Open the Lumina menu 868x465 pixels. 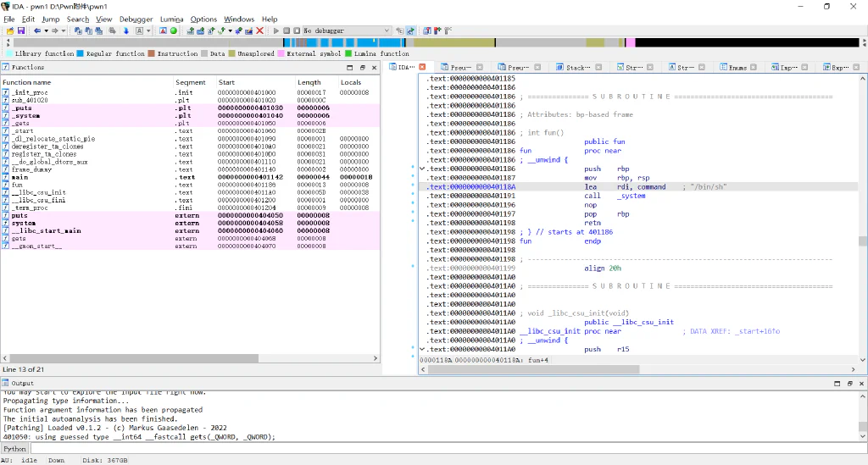click(171, 19)
